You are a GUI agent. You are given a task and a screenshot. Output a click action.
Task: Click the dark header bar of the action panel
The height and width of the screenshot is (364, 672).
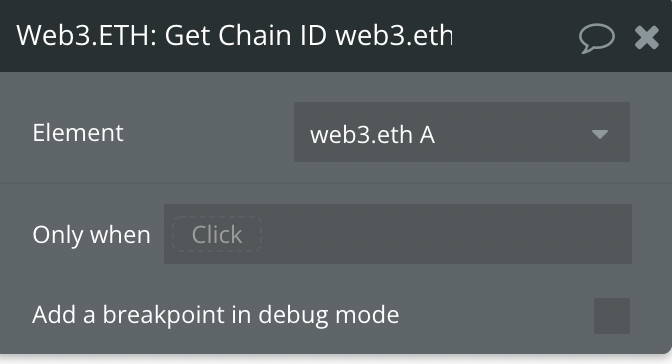tap(336, 36)
